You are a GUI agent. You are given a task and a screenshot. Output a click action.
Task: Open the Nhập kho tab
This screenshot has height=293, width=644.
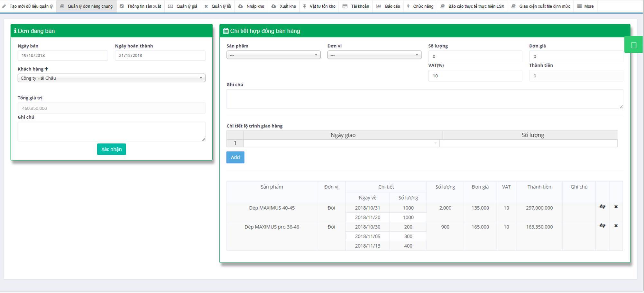pyautogui.click(x=251, y=6)
